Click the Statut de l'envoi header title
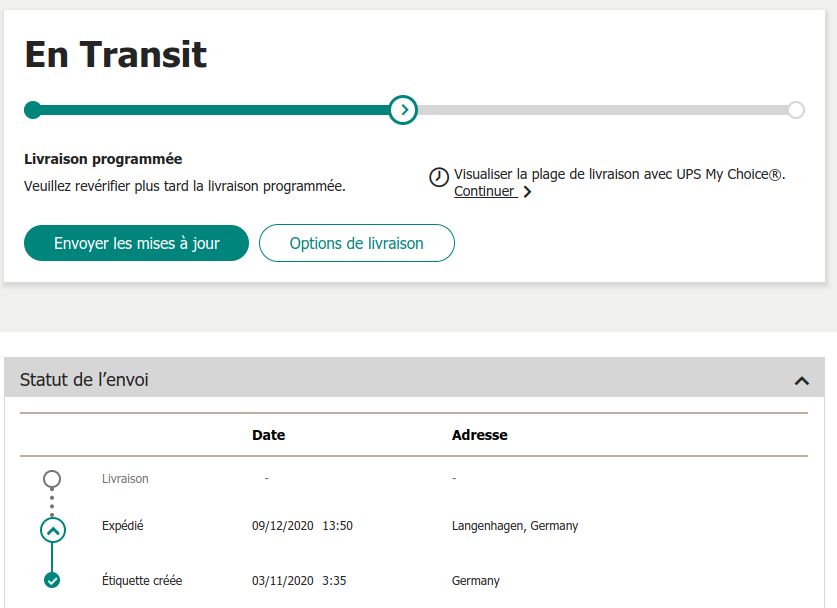Screen dimensions: 837x608 [x=85, y=380]
